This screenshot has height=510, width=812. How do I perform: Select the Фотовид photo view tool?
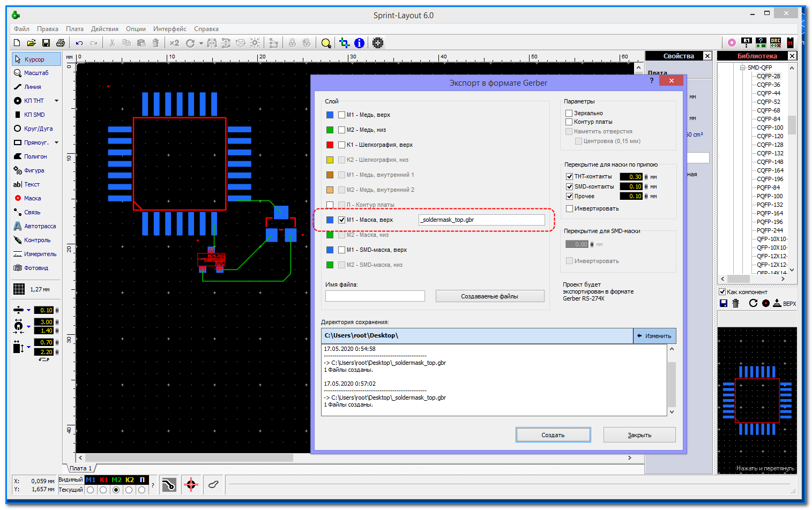[36, 268]
